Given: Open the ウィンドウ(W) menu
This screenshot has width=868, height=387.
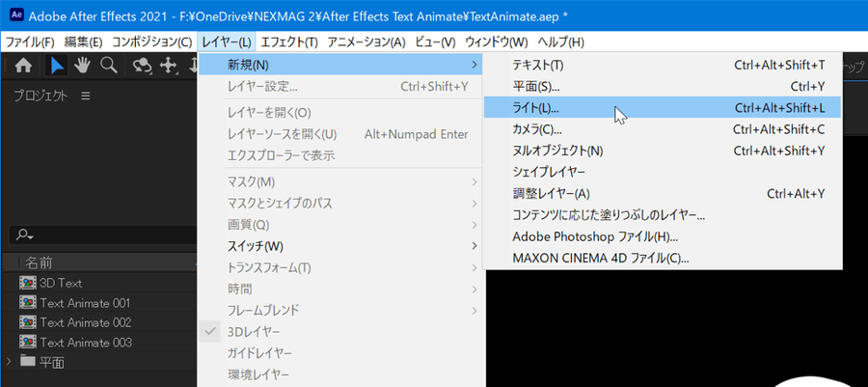Looking at the screenshot, I should coord(497,42).
